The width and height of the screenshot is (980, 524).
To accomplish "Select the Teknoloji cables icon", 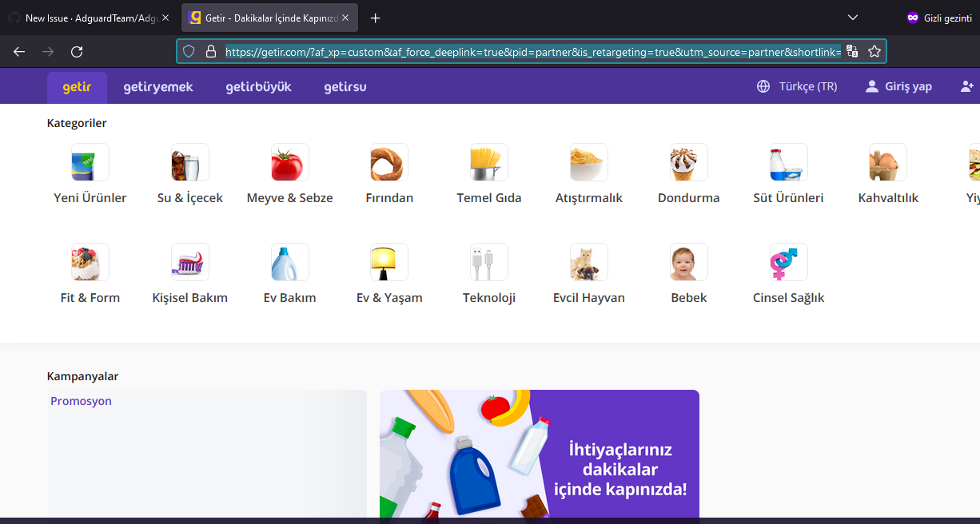I will tap(488, 262).
